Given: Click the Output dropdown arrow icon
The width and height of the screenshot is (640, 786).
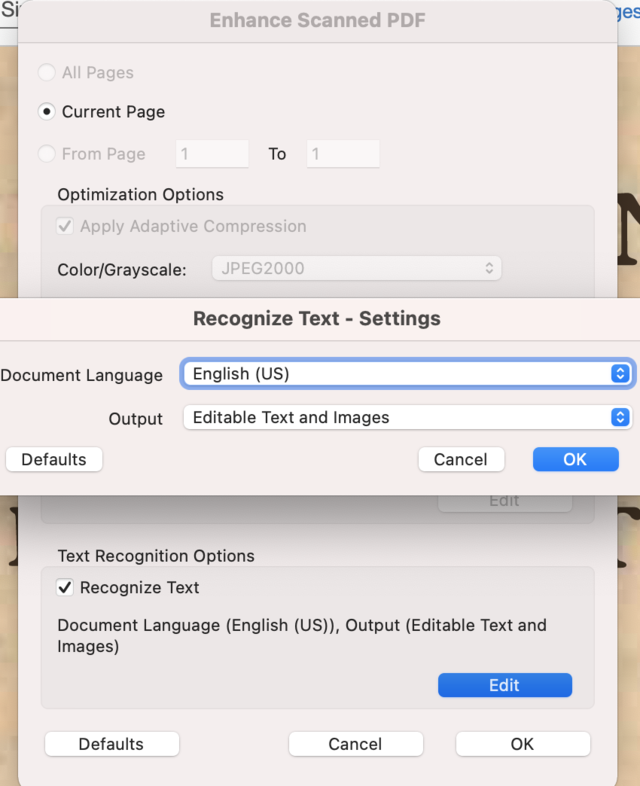Looking at the screenshot, I should click(620, 417).
